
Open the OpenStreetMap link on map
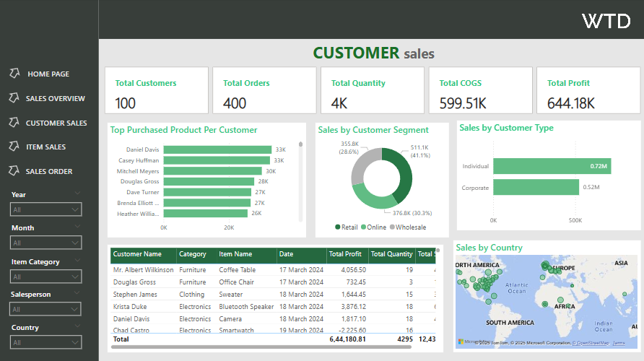[592, 343]
